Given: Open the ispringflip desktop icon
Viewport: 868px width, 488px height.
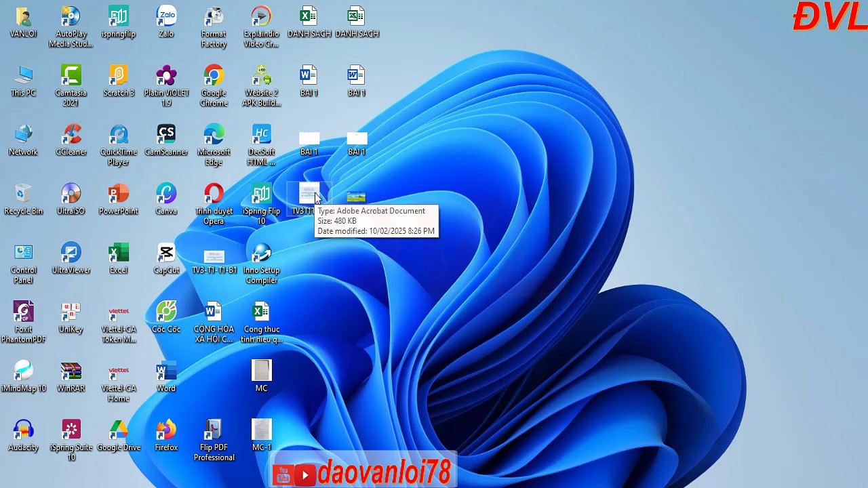Looking at the screenshot, I should tap(119, 17).
